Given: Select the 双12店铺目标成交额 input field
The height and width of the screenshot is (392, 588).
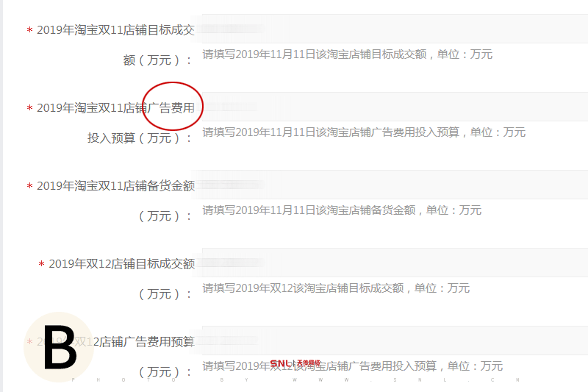Looking at the screenshot, I should point(395,263).
